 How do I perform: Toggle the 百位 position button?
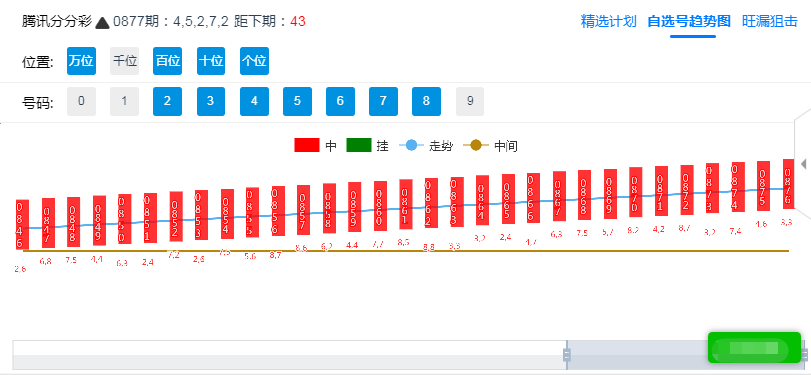tap(168, 61)
